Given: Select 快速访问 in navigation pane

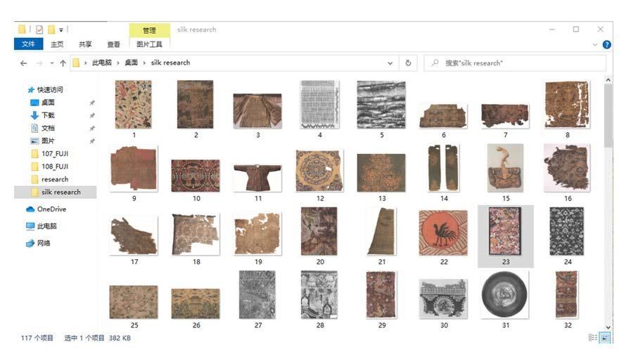Looking at the screenshot, I should coord(50,90).
